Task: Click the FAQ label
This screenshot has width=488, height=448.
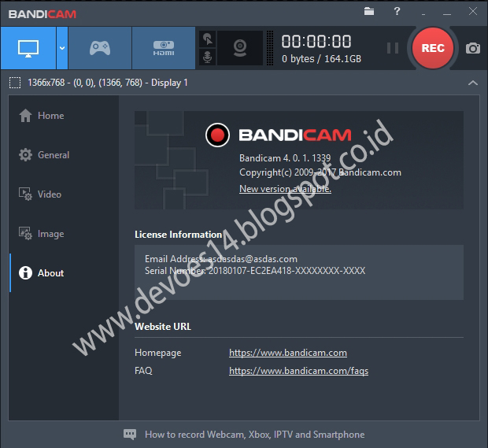Action: tap(143, 371)
